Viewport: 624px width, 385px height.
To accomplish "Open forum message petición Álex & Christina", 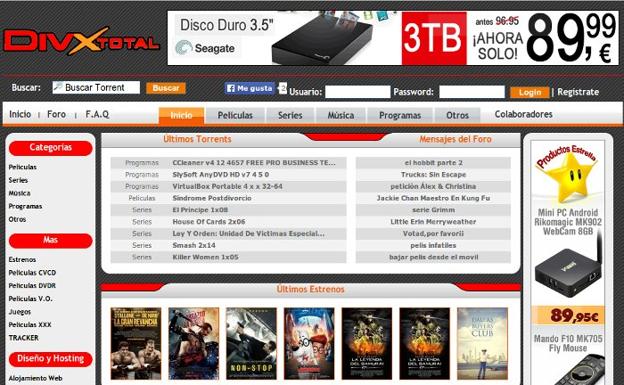I will coord(433,186).
